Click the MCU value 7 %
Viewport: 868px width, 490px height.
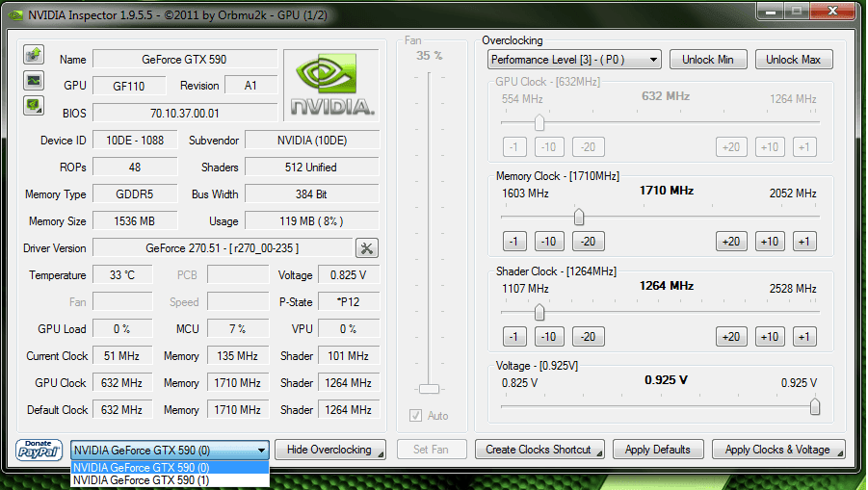(238, 329)
